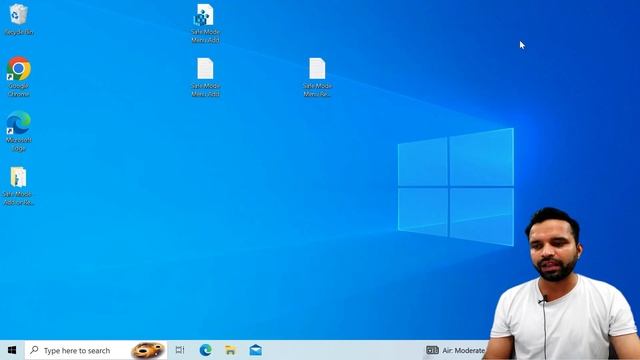Select the blank-page Safe Mode Menu Add file
Screen dimensions: 640x360
click(205, 77)
